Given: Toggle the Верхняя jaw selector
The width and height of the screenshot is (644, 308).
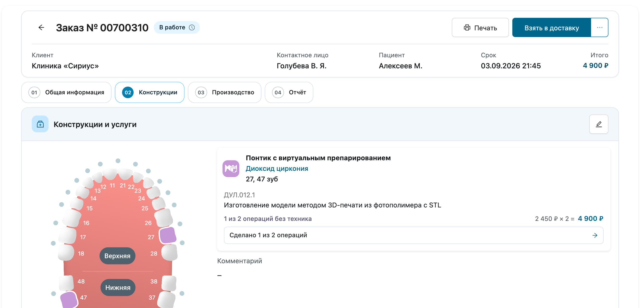Looking at the screenshot, I should click(117, 256).
